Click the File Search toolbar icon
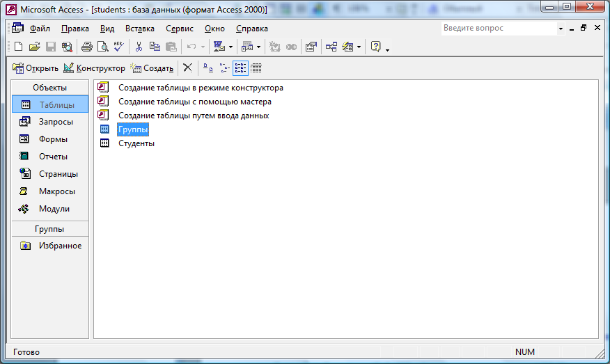The width and height of the screenshot is (610, 364). 67,47
